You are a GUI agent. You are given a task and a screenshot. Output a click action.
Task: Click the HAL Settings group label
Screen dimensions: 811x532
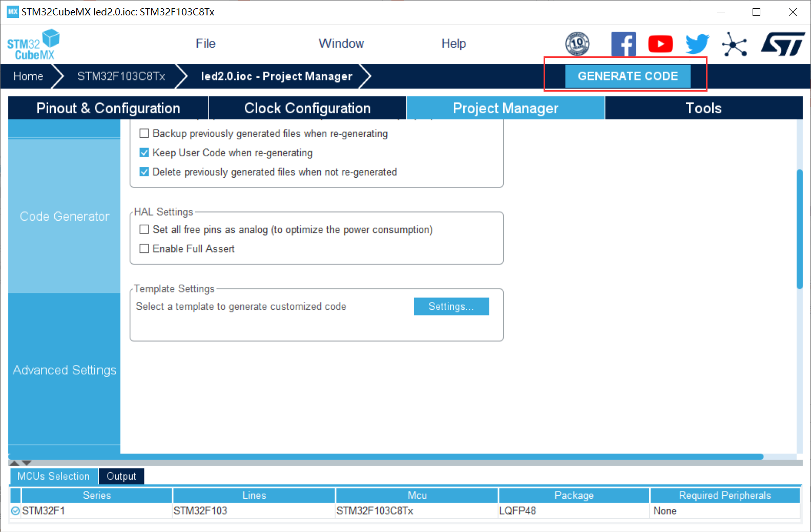(x=163, y=211)
